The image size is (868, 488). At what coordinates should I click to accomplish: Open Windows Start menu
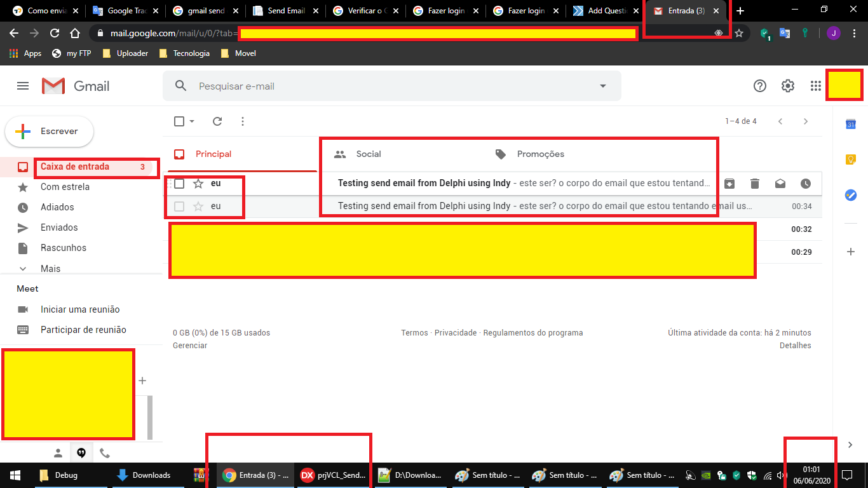15,475
